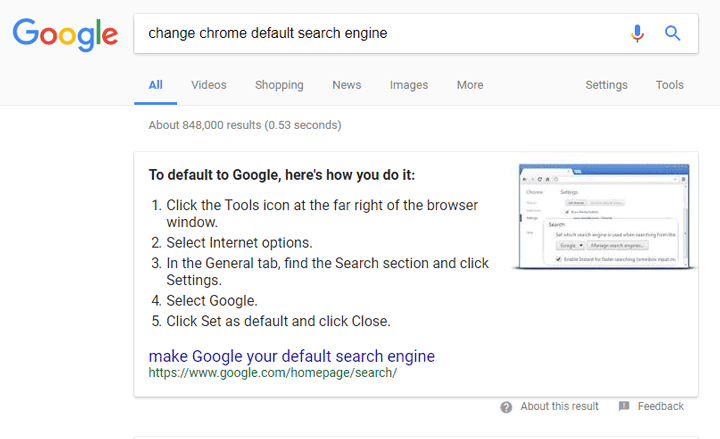The height and width of the screenshot is (439, 720).
Task: Expand search Tools options
Action: [669, 85]
